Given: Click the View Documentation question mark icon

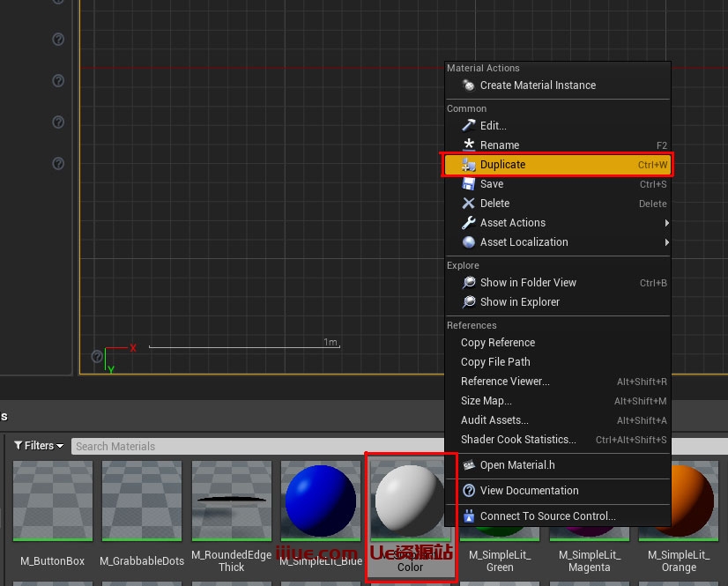Looking at the screenshot, I should (x=469, y=491).
